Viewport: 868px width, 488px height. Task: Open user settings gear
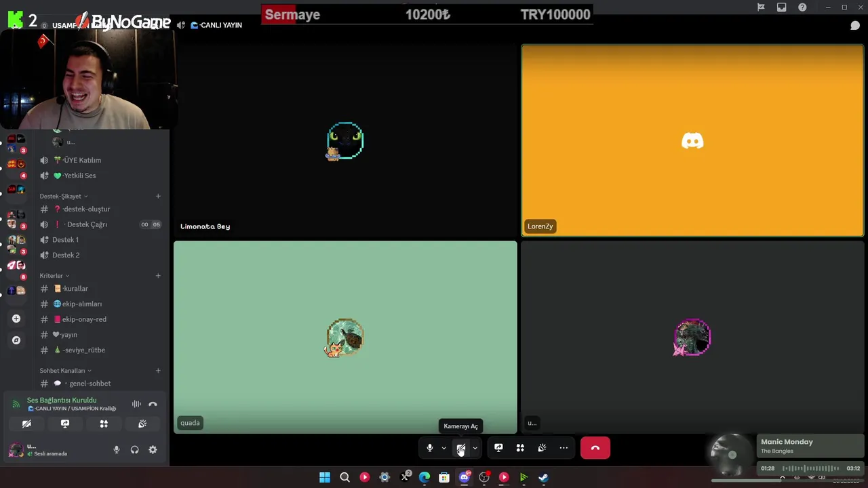coord(153,449)
